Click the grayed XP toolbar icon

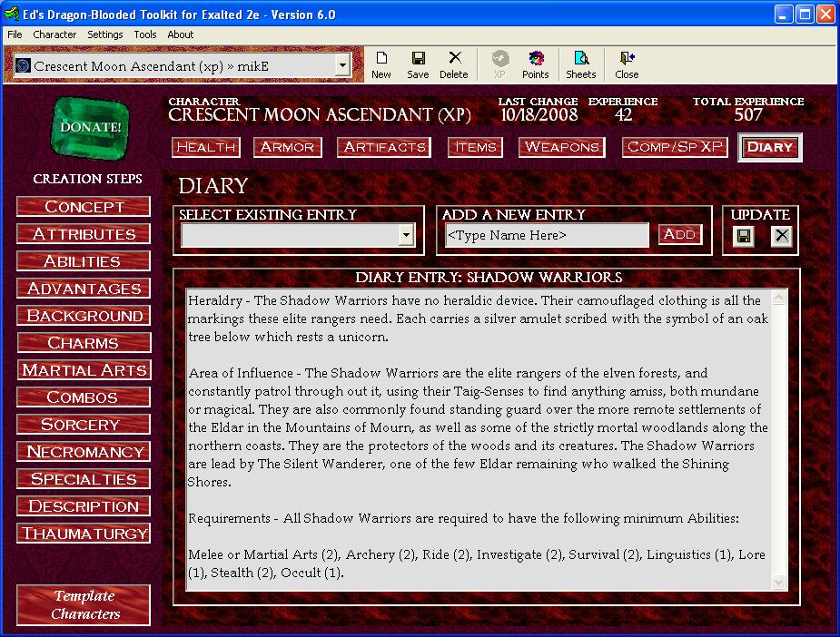click(x=499, y=64)
